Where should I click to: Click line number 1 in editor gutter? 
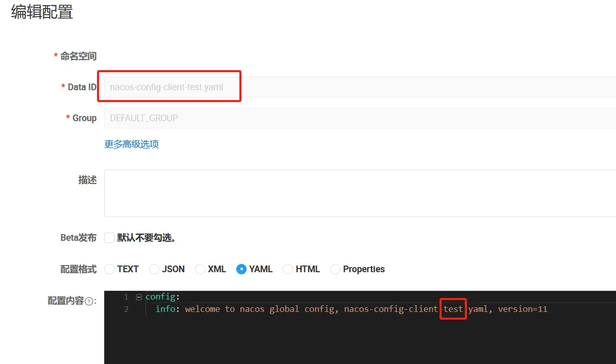coord(126,297)
